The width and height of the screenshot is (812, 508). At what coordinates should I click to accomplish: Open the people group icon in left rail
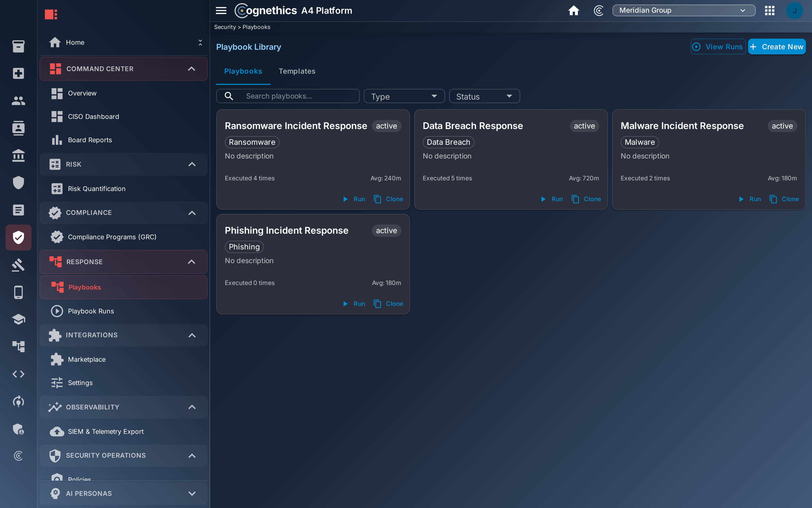click(x=19, y=101)
